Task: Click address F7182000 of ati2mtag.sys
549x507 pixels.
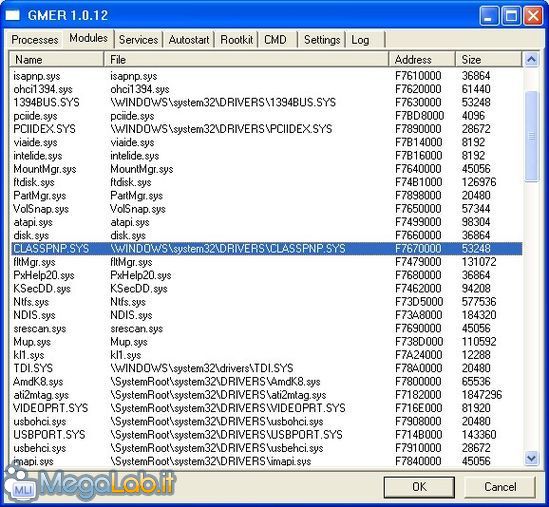Action: coord(418,395)
